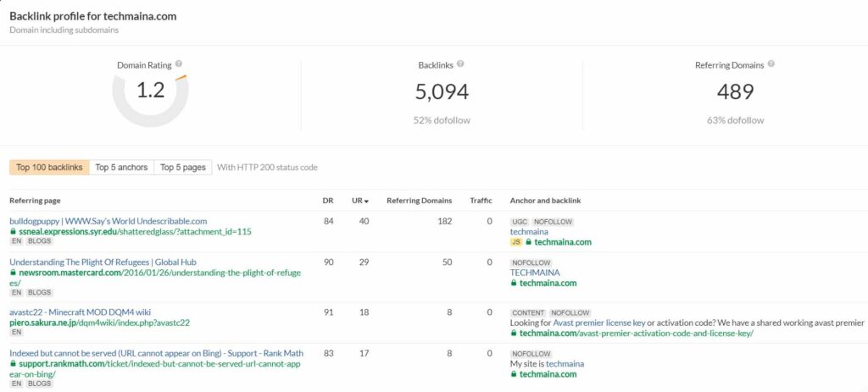868x392 pixels.
Task: Click the referring domains count 489
Action: (735, 91)
